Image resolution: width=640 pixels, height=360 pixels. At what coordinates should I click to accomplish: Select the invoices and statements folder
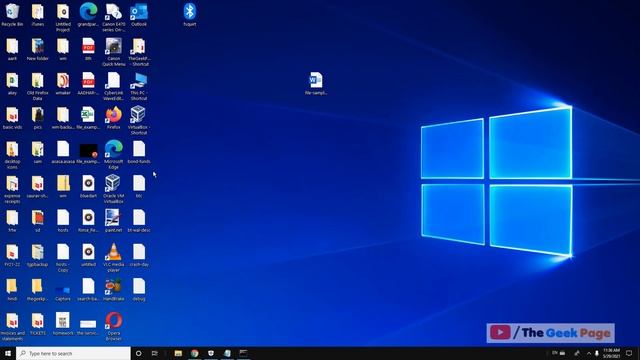[x=12, y=326]
